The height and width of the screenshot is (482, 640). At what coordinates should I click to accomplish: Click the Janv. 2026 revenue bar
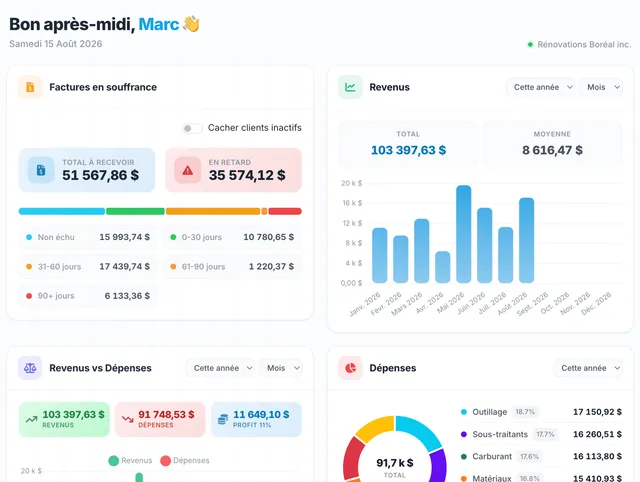(380, 255)
